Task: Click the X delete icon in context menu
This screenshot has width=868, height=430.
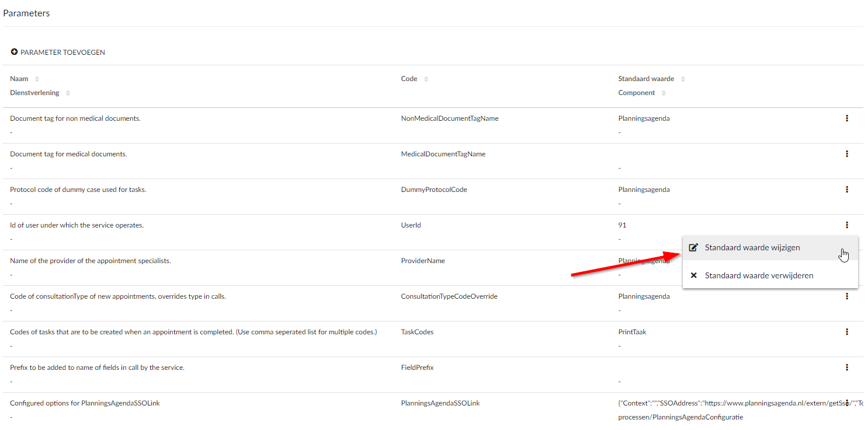Action: pos(693,275)
